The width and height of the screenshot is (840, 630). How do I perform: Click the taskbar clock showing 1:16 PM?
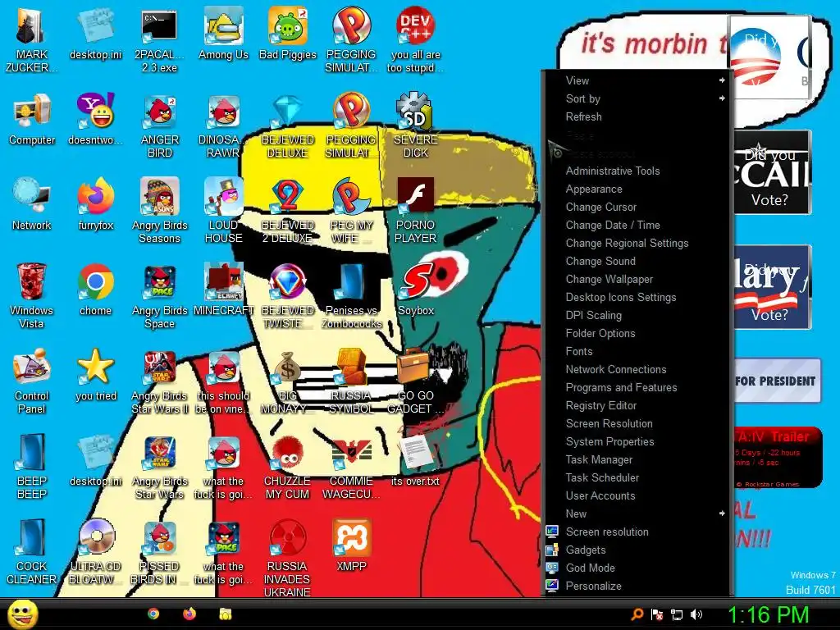(768, 614)
